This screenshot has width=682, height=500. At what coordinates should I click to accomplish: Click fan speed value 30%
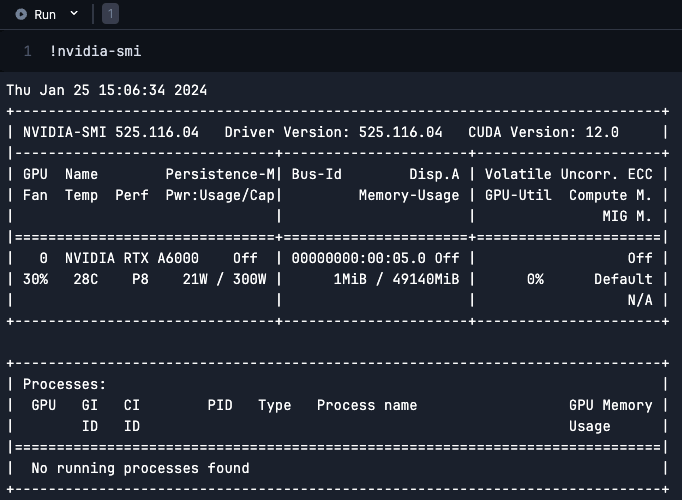point(35,279)
